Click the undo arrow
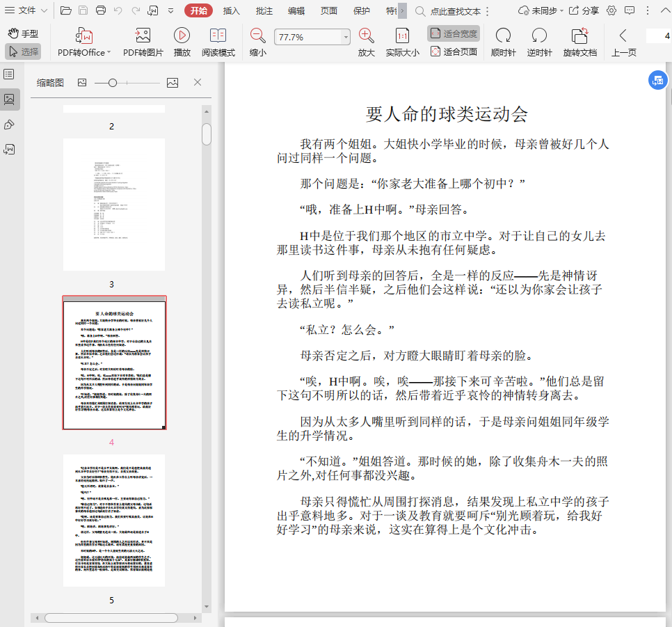This screenshot has width=672, height=627. click(x=118, y=10)
